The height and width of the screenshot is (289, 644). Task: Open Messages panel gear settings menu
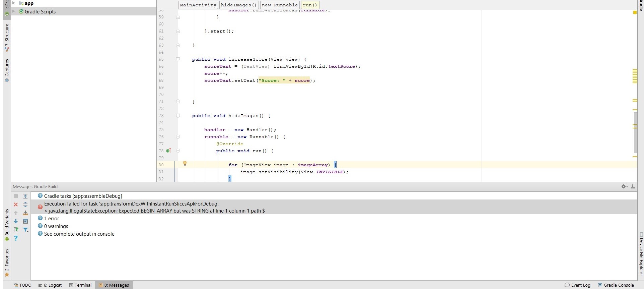[x=624, y=186]
